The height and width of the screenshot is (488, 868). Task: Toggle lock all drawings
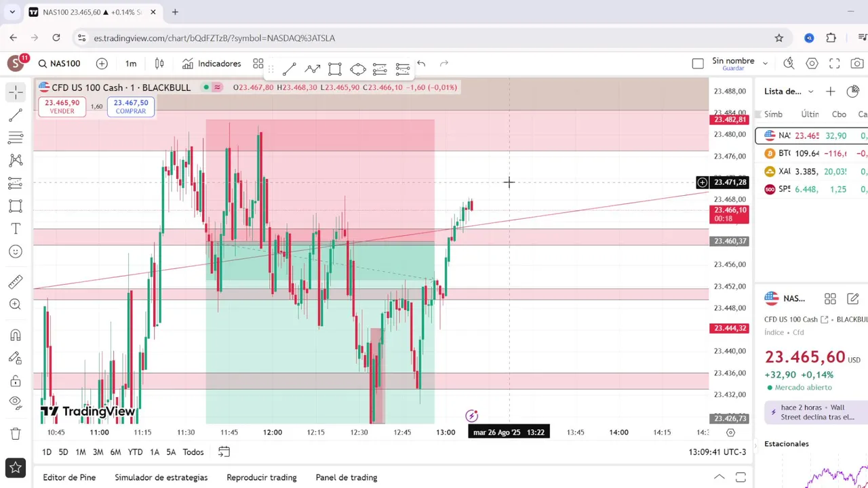click(16, 381)
